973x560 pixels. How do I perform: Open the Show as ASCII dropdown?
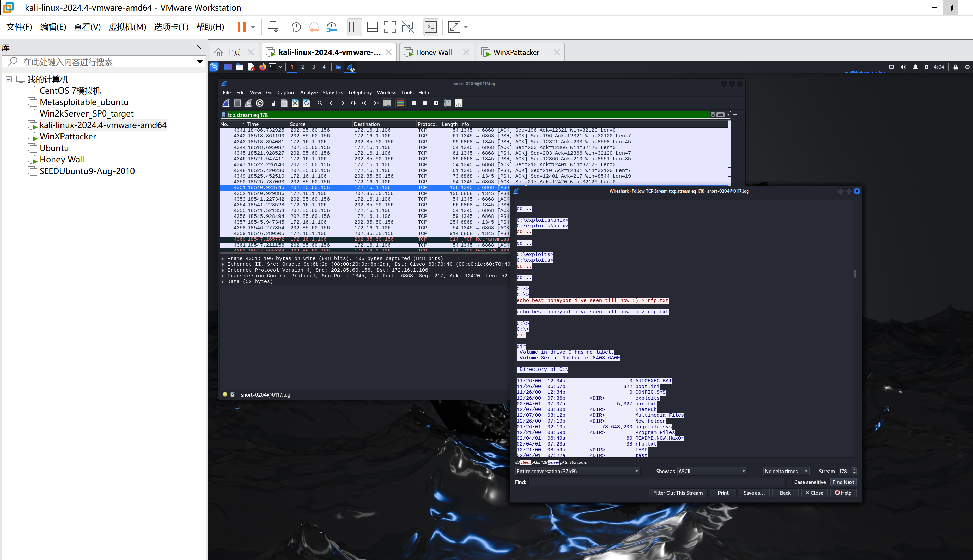pos(712,472)
